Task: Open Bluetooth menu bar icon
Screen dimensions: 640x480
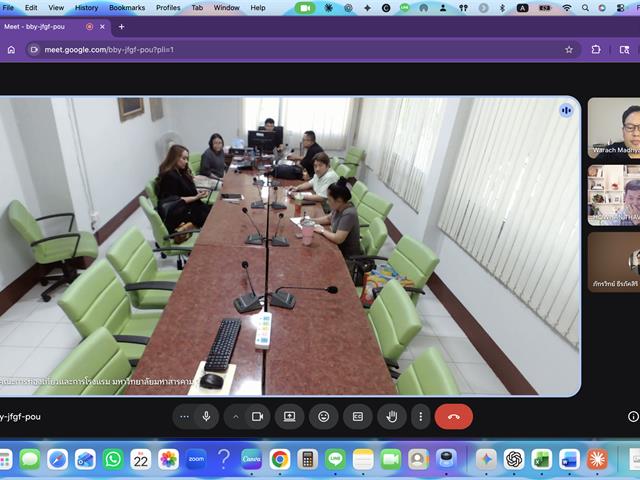Action: (x=502, y=8)
